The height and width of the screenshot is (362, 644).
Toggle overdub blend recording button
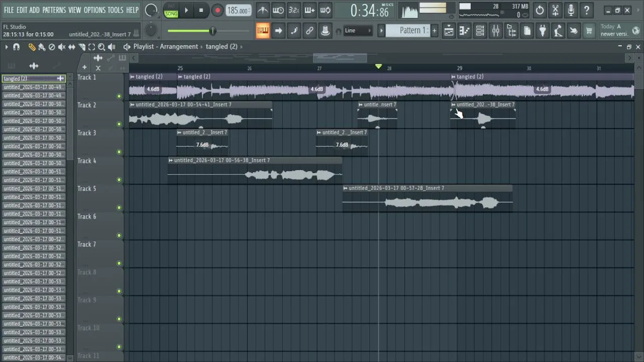pyautogui.click(x=309, y=10)
